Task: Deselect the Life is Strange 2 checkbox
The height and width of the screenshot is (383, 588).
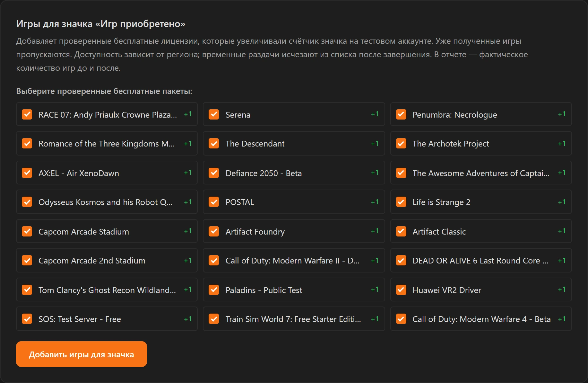Action: coord(401,202)
